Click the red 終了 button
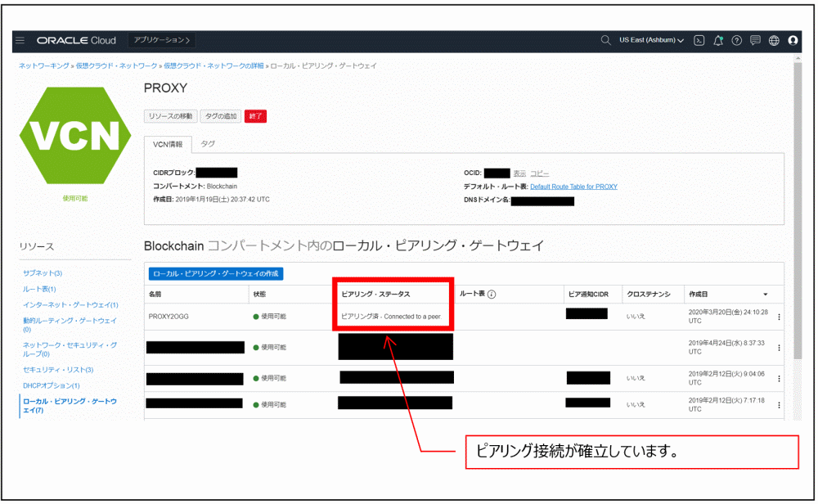 coord(255,116)
